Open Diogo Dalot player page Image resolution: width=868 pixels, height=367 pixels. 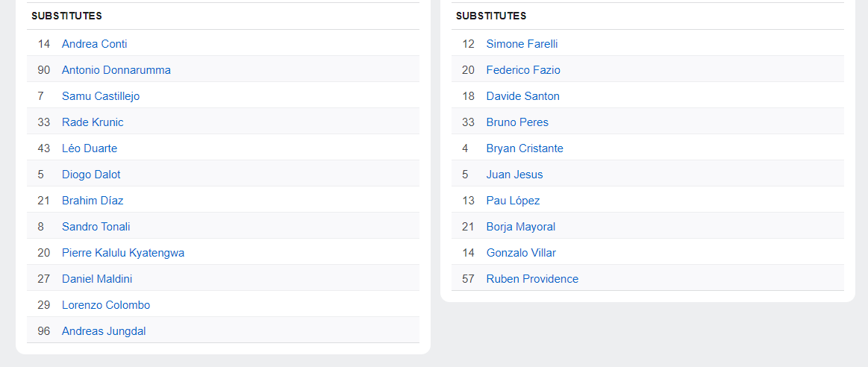[91, 175]
